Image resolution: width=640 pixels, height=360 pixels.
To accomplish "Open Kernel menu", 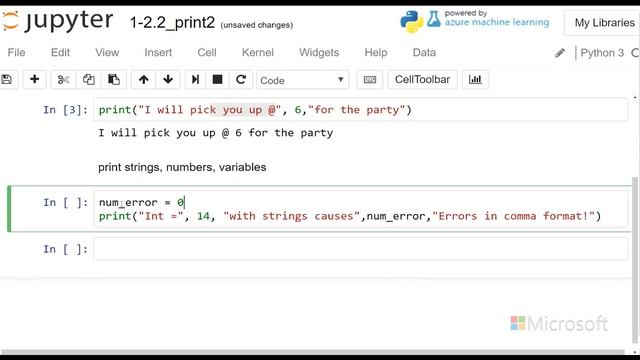I will (x=258, y=53).
